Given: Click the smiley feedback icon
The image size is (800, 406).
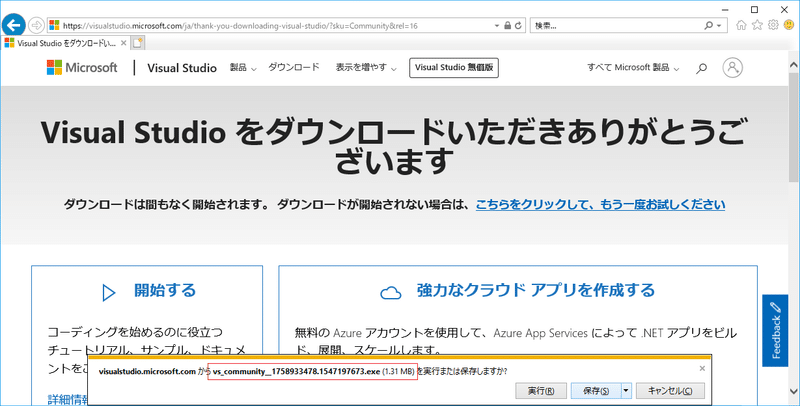Looking at the screenshot, I should point(789,25).
